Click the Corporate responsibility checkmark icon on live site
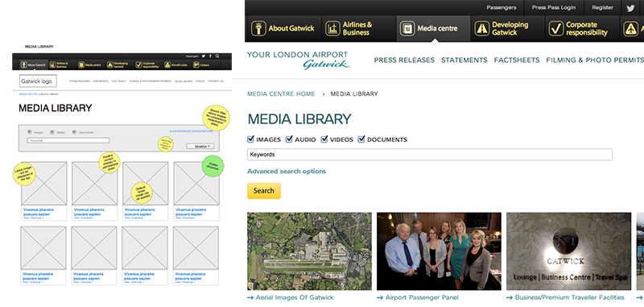This screenshot has width=644, height=307. pos(556,29)
